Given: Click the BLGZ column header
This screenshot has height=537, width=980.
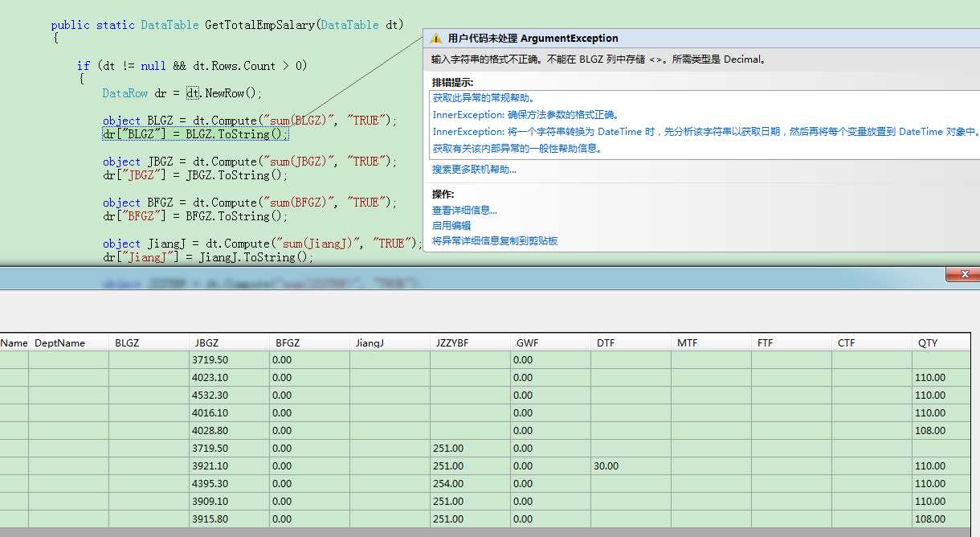Looking at the screenshot, I should click(x=149, y=342).
